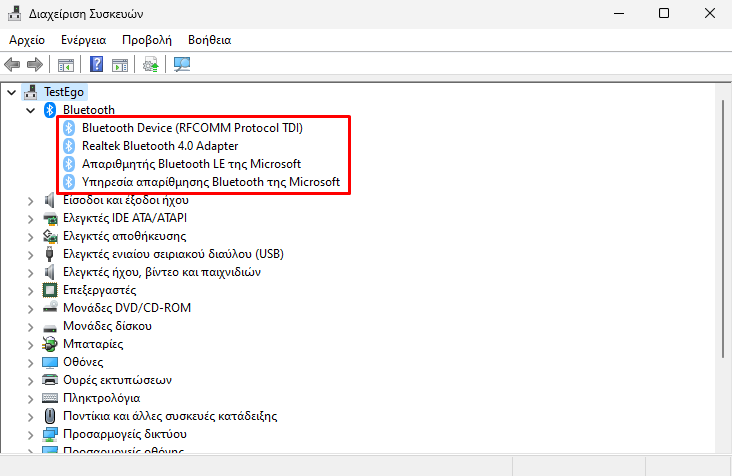
Task: Collapse the TestEgo root node
Action: coord(12,92)
